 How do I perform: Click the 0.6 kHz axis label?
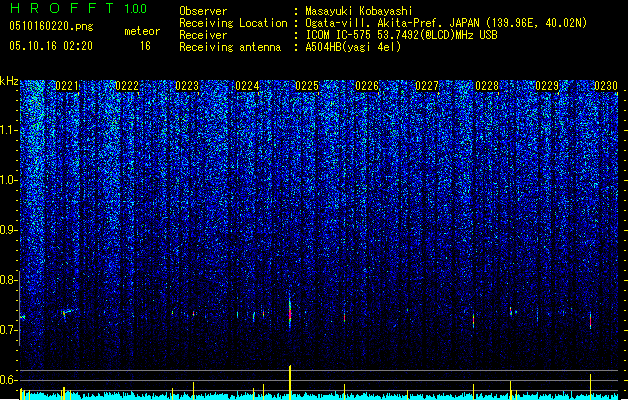pyautogui.click(x=9, y=380)
